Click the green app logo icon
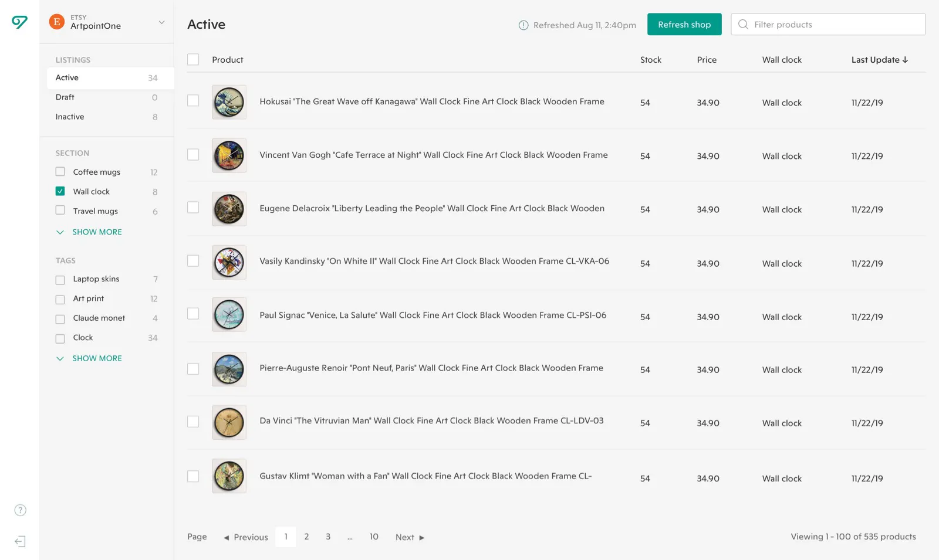This screenshot has width=939, height=560. (19, 22)
